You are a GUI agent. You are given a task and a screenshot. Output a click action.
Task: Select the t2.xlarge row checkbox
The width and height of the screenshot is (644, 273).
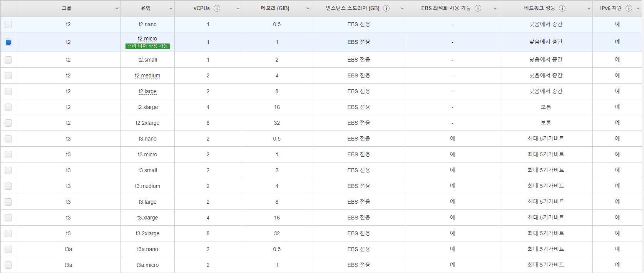click(x=8, y=107)
